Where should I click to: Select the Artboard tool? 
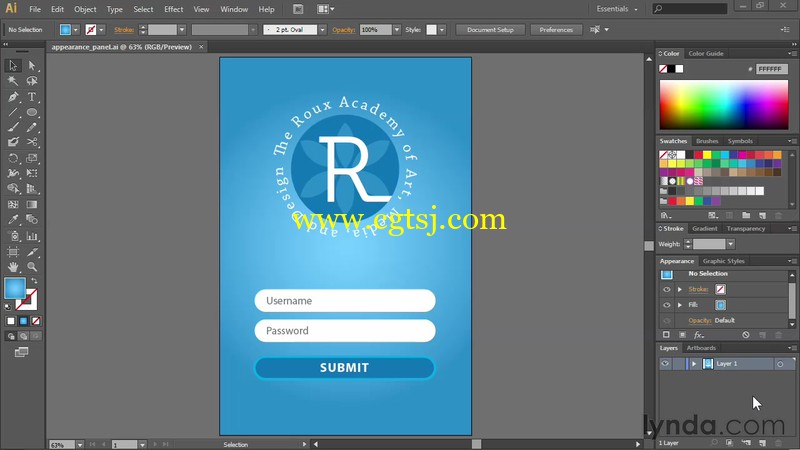click(13, 252)
